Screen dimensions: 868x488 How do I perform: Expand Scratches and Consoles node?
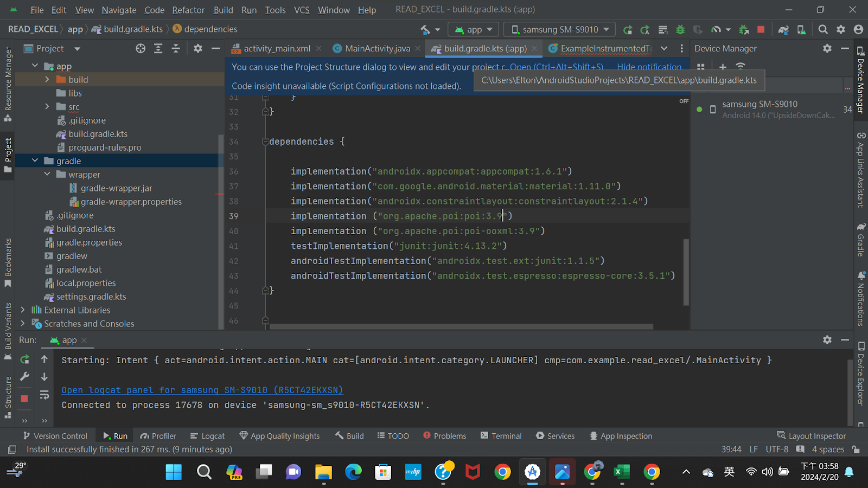(x=23, y=324)
